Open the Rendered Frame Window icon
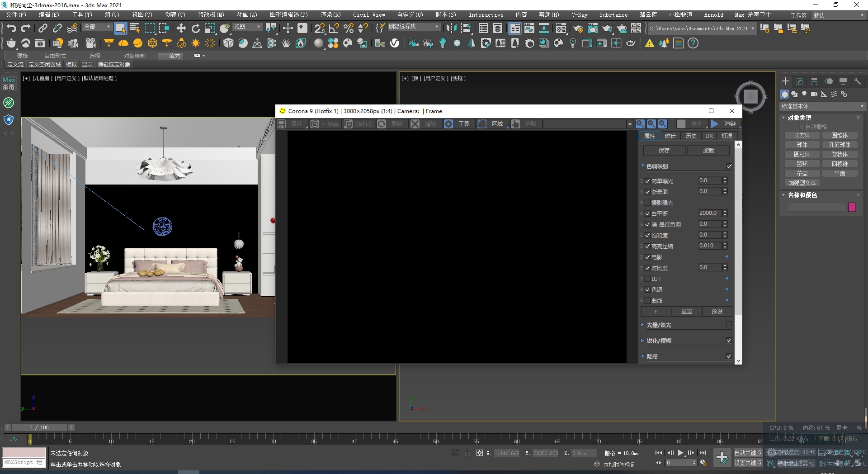The height and width of the screenshot is (474, 868). tap(592, 28)
